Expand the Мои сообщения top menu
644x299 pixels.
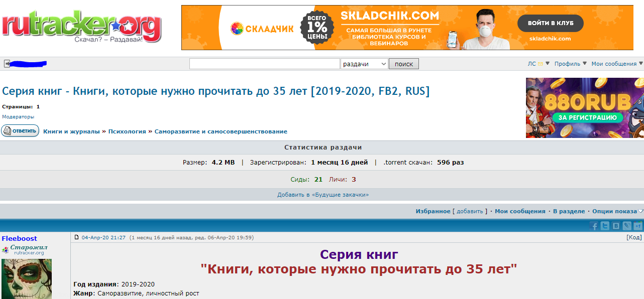(x=617, y=64)
